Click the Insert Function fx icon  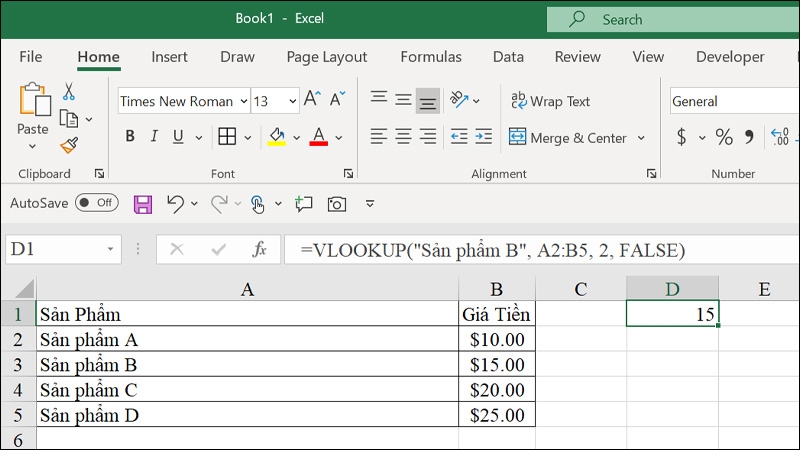point(259,250)
